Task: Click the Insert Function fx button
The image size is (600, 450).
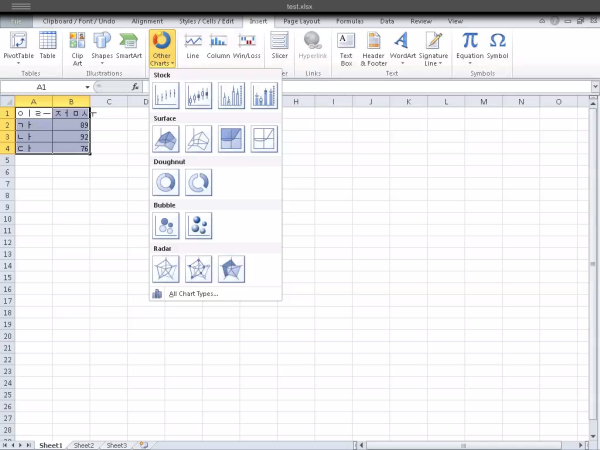Action: tap(135, 87)
